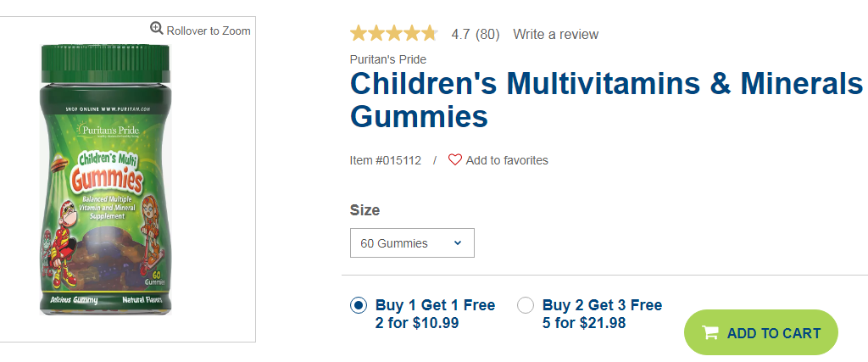
Task: Click the Add to favorites link
Action: click(x=507, y=160)
